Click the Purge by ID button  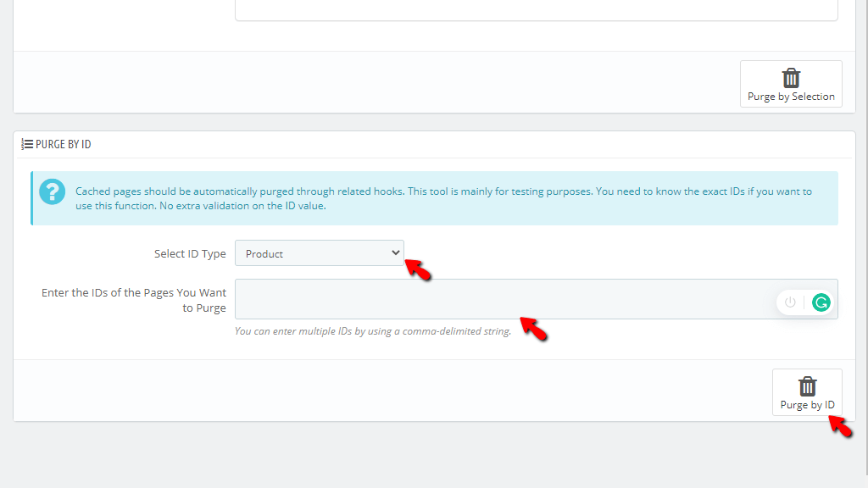807,392
